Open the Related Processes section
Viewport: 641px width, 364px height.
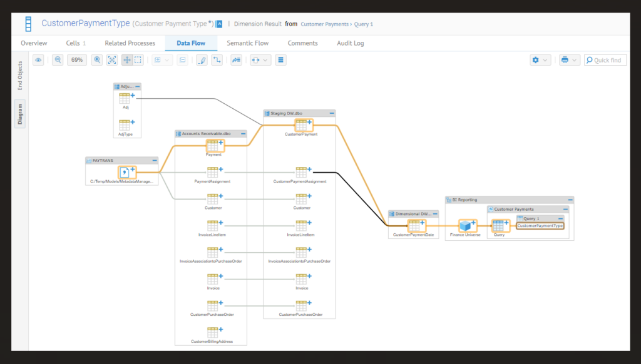tap(130, 43)
